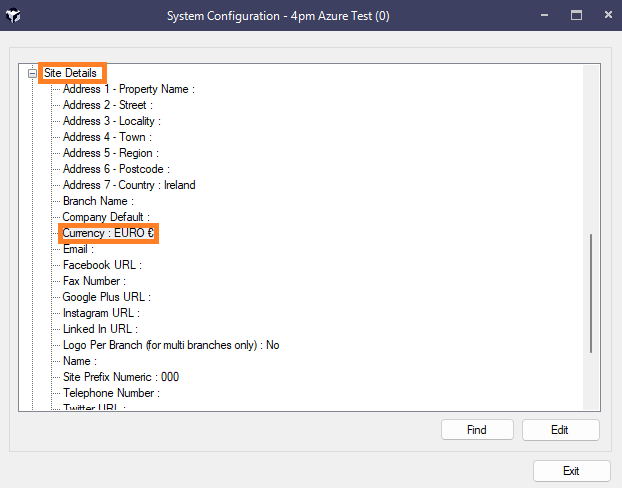Select the Branch Name entry
Screen dimensions: 622x488
[98, 201]
